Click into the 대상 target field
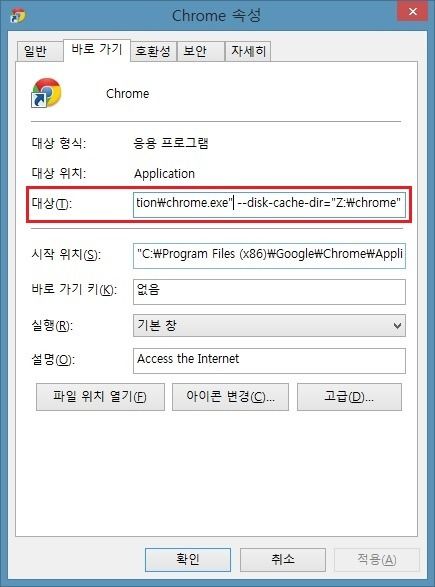The height and width of the screenshot is (587, 435). pyautogui.click(x=269, y=205)
